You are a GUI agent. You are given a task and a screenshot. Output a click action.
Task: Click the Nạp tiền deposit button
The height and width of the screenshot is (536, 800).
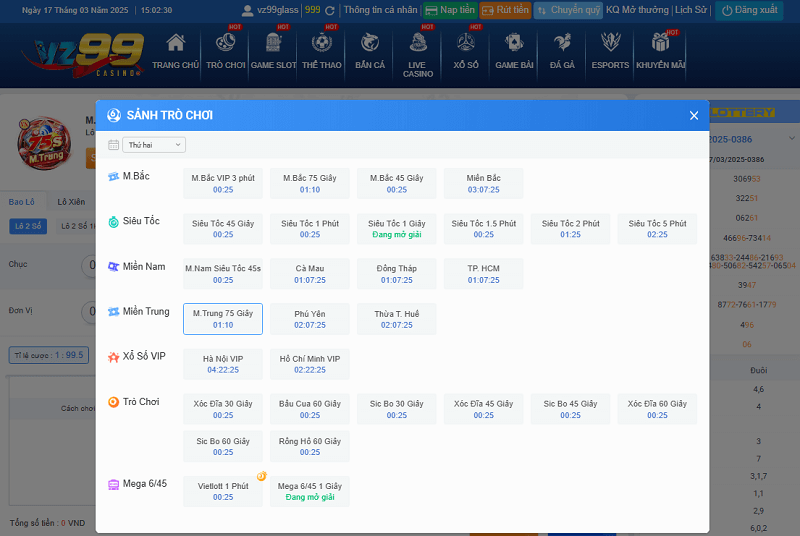pyautogui.click(x=450, y=10)
